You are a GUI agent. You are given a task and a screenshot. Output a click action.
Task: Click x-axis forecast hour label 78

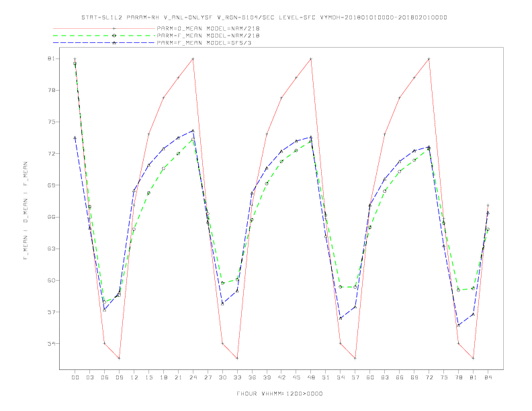pos(458,377)
